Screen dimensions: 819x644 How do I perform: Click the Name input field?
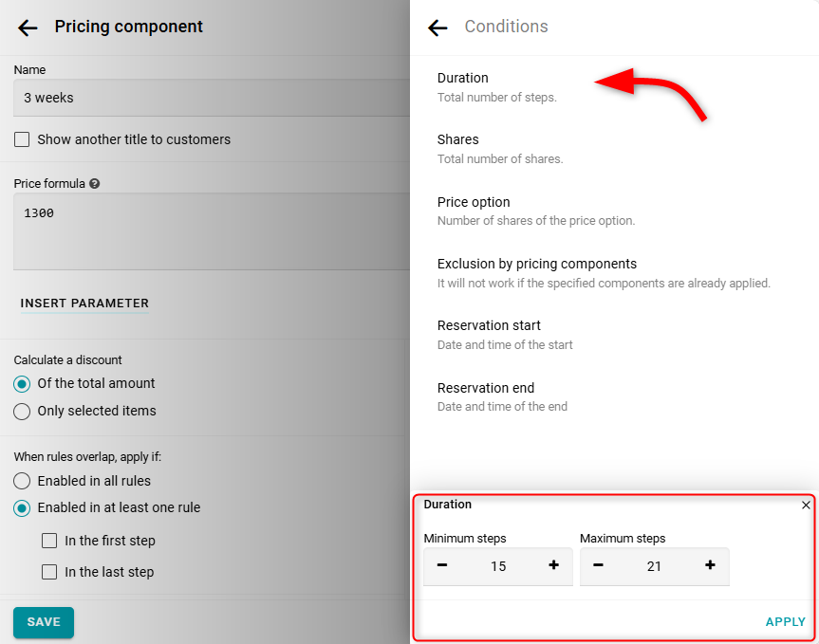[x=209, y=98]
